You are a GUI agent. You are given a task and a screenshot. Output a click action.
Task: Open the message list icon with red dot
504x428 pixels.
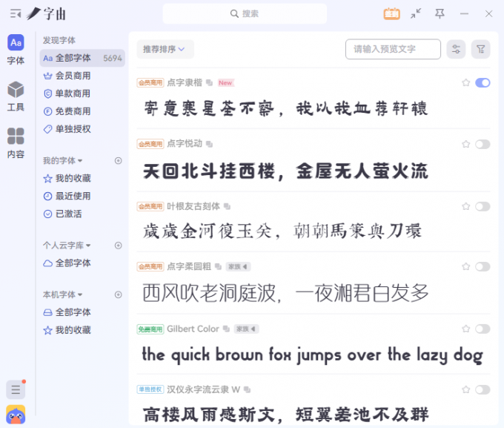(x=16, y=389)
